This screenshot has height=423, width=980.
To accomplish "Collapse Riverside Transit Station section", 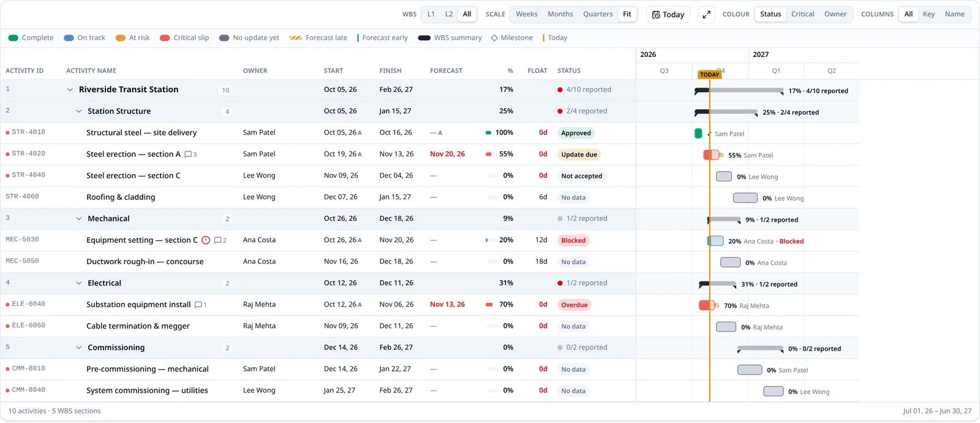I will tap(70, 90).
